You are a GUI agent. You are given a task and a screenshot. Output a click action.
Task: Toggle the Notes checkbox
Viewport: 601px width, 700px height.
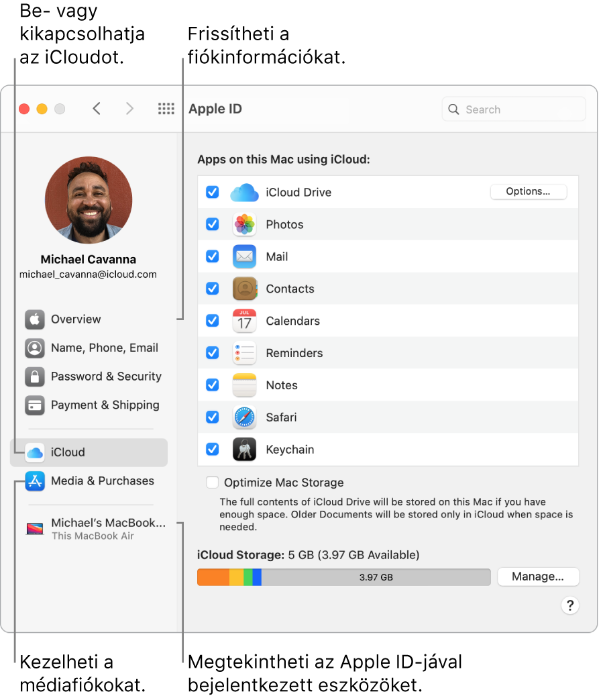[213, 385]
